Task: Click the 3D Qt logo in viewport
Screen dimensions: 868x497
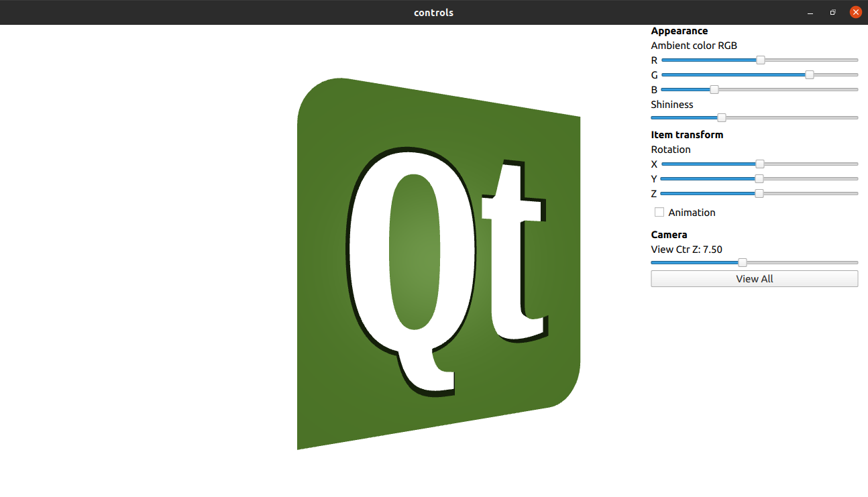Action: pyautogui.click(x=439, y=264)
